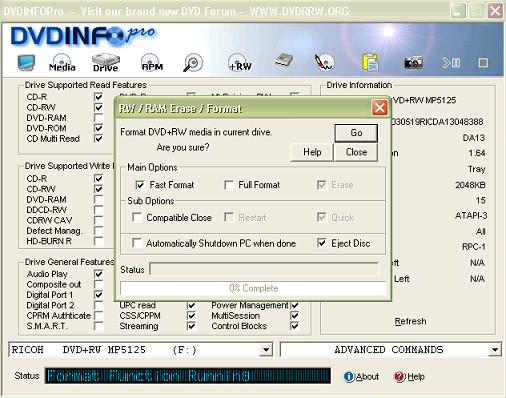506x398 pixels.
Task: Open the yellow clipboard report icon
Action: click(x=370, y=62)
